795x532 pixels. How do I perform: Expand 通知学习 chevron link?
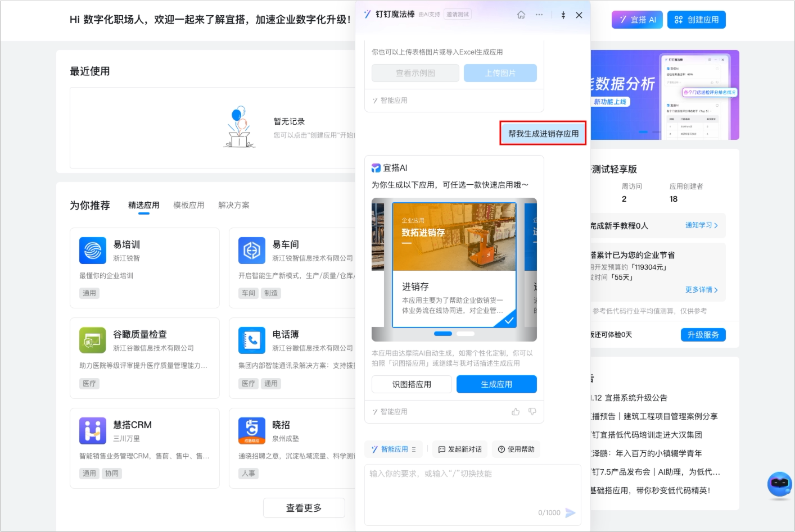[702, 225]
